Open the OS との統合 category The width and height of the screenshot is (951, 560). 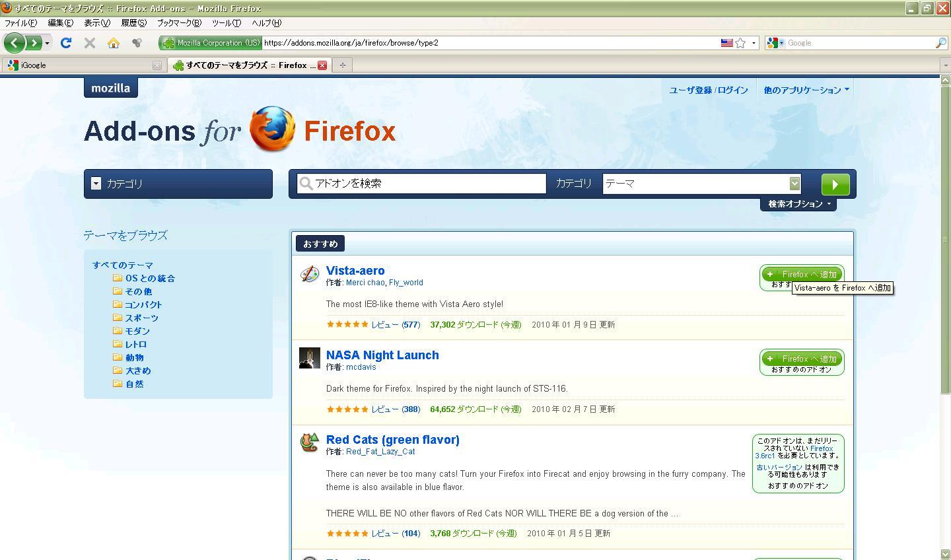click(x=150, y=278)
